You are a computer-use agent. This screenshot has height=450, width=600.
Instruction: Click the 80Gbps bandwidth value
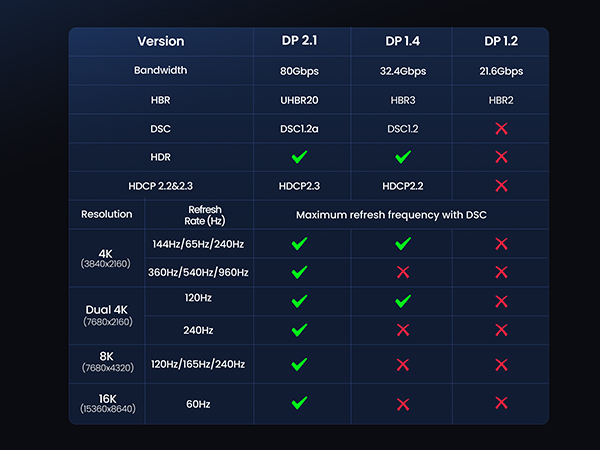tap(299, 71)
